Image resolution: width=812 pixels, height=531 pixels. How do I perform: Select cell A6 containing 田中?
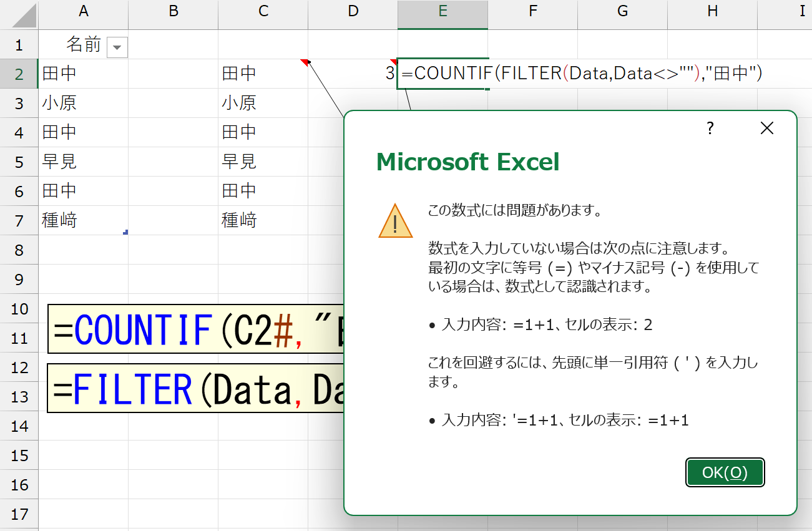(83, 191)
